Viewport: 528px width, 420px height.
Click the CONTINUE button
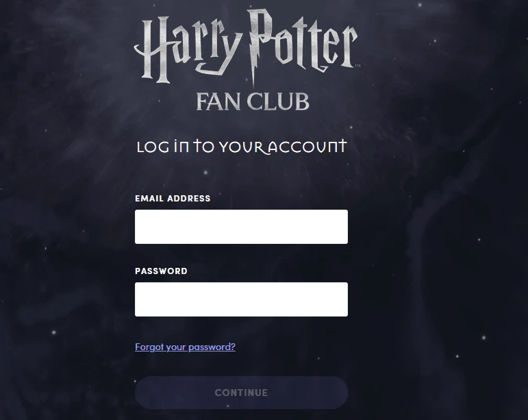(x=241, y=393)
